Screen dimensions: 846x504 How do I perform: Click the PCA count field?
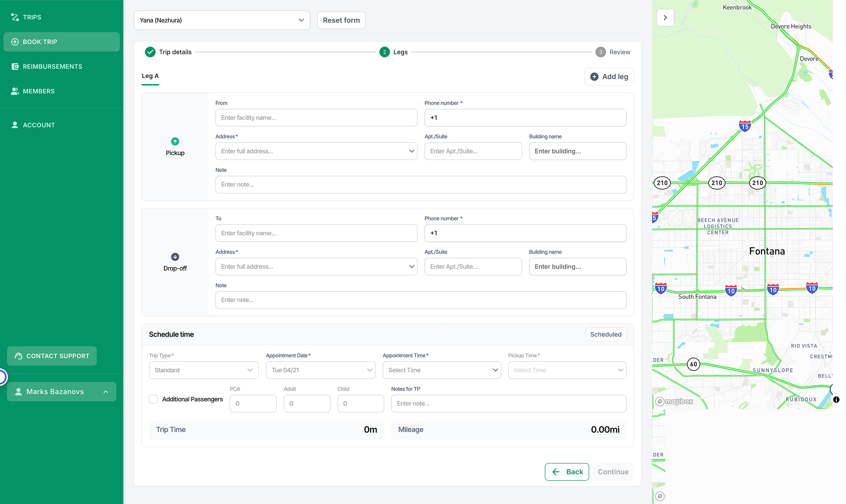coord(253,404)
